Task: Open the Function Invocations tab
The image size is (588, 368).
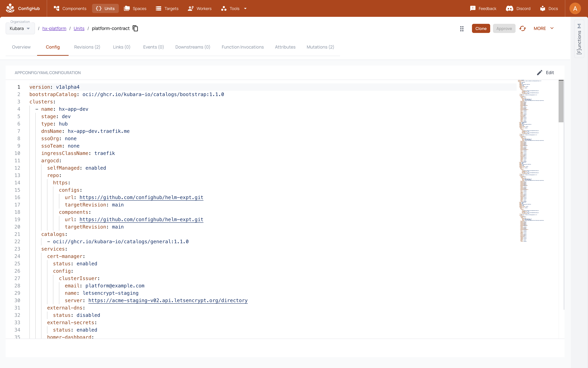Action: (x=243, y=47)
